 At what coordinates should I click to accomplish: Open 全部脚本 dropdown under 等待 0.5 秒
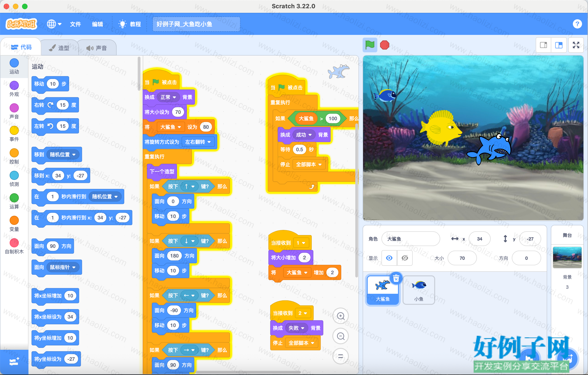click(309, 165)
